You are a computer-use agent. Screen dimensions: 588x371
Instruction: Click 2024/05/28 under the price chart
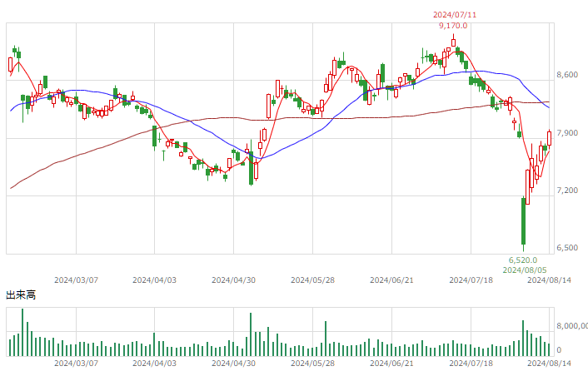[x=313, y=280]
